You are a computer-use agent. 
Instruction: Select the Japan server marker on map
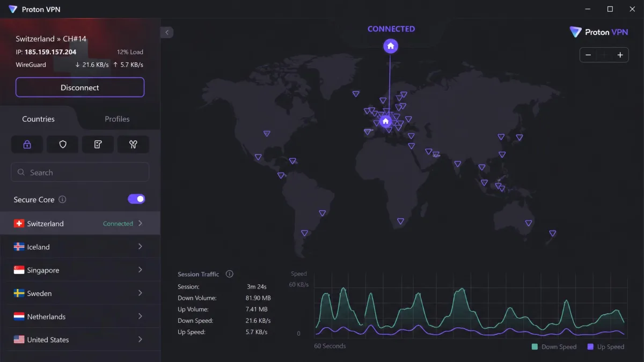coord(519,138)
